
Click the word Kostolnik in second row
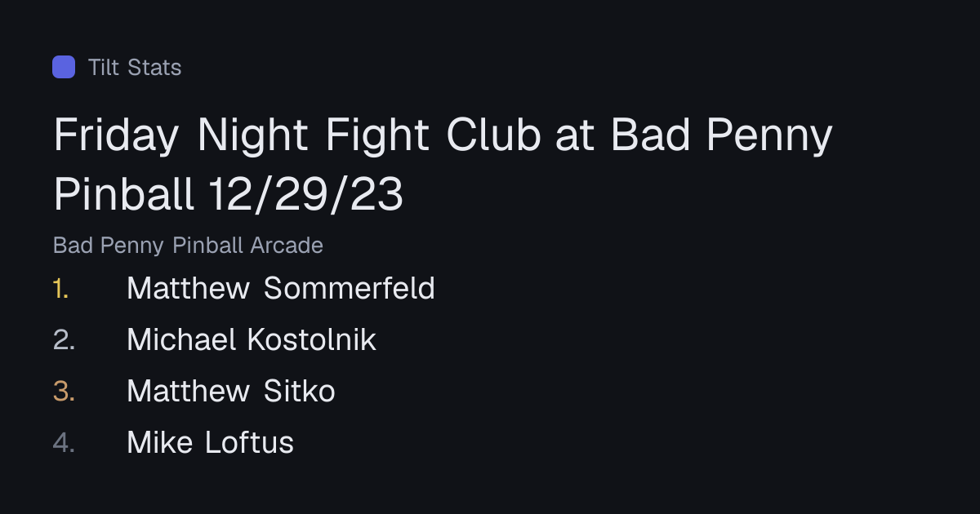[x=311, y=340]
